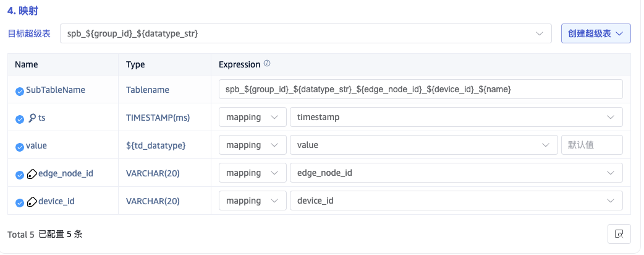This screenshot has height=255, width=644.
Task: Open mapping type dropdown for device_id
Action: pos(252,201)
